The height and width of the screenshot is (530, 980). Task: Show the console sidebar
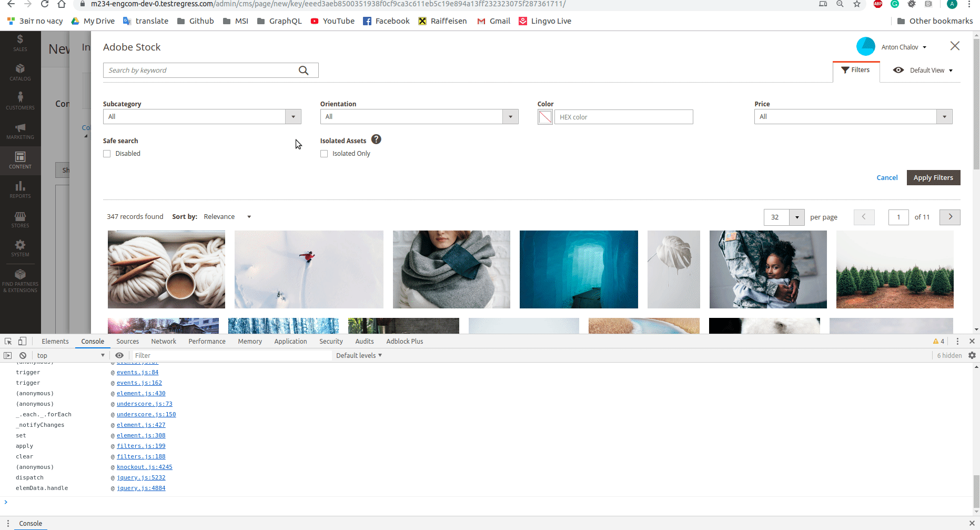(x=7, y=355)
